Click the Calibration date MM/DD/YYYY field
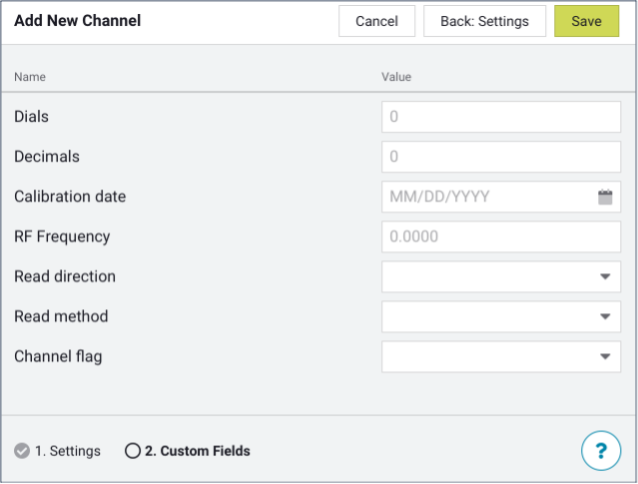This screenshot has height=484, width=638. 488,197
